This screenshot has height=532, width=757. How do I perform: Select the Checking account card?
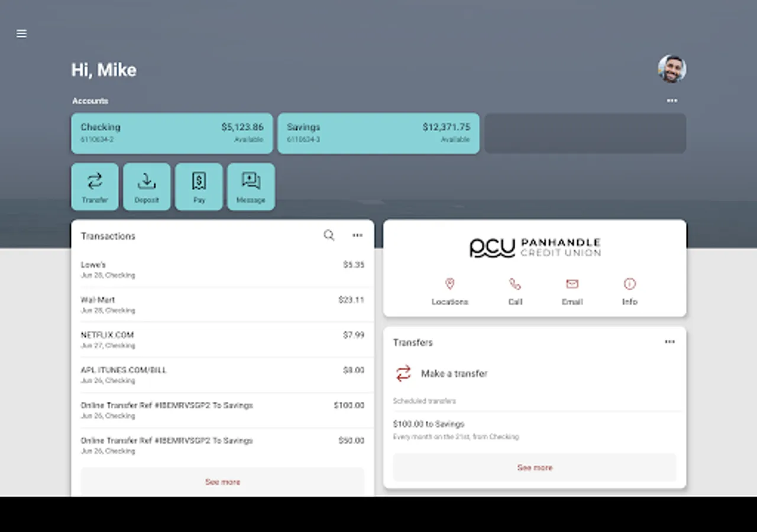[172, 133]
